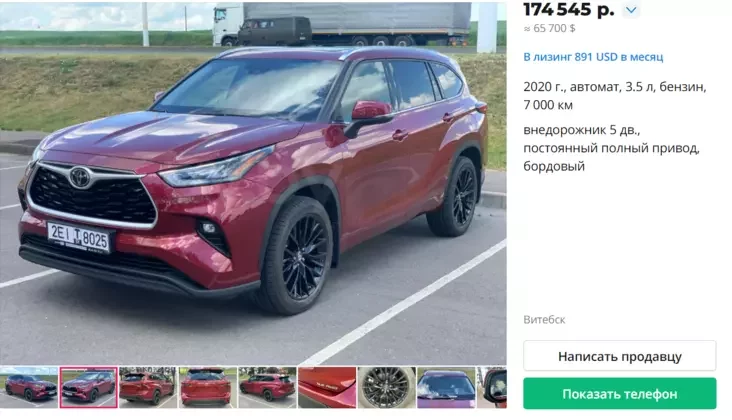Show the seventh thumbnail with black wheel
732x420 pixels.
click(387, 387)
